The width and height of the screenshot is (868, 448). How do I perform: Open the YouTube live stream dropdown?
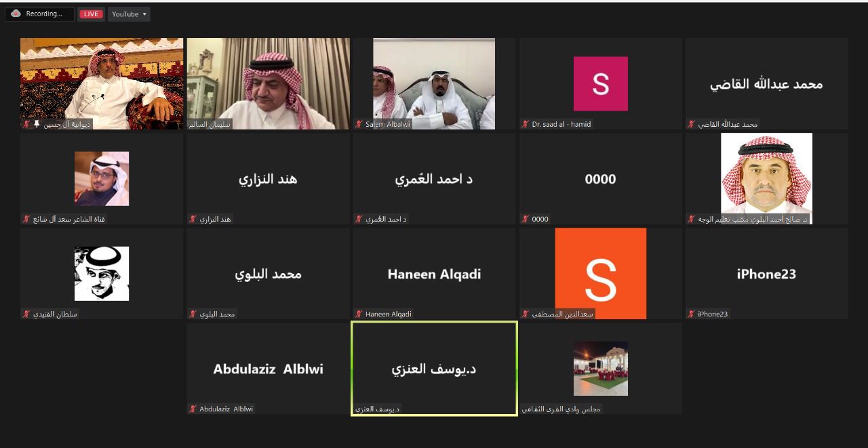[129, 14]
